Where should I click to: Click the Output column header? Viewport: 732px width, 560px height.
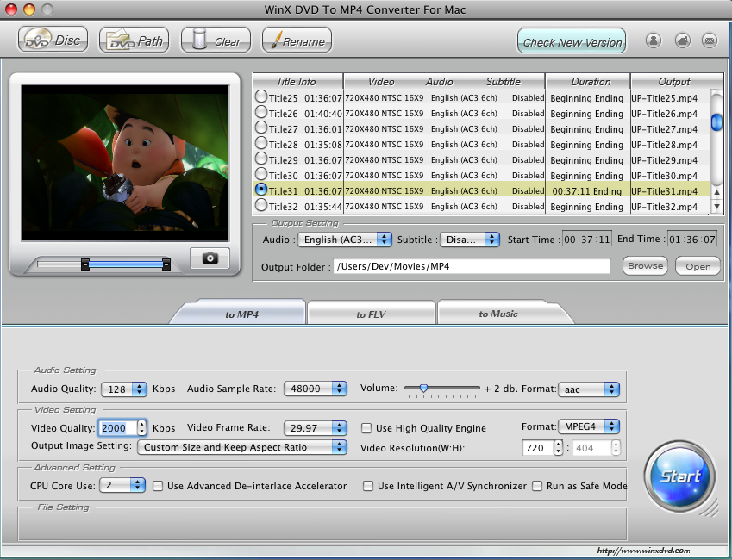click(674, 81)
